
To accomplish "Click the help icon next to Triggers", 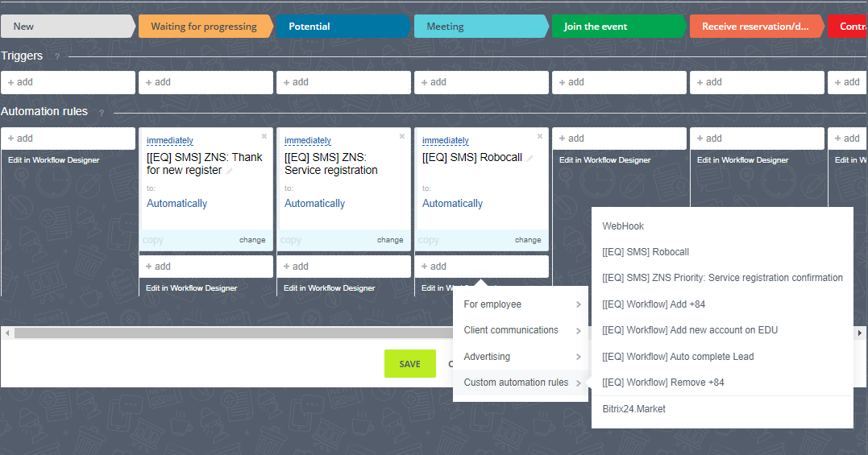I will 57,57.
